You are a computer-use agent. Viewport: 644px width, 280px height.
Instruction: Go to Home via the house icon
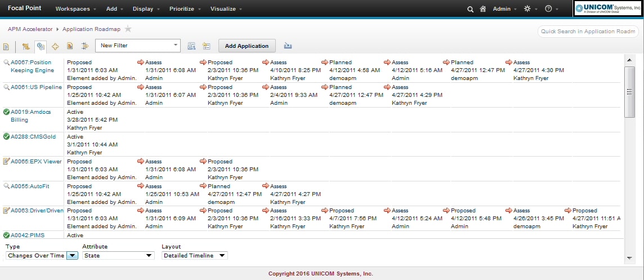coord(483,9)
